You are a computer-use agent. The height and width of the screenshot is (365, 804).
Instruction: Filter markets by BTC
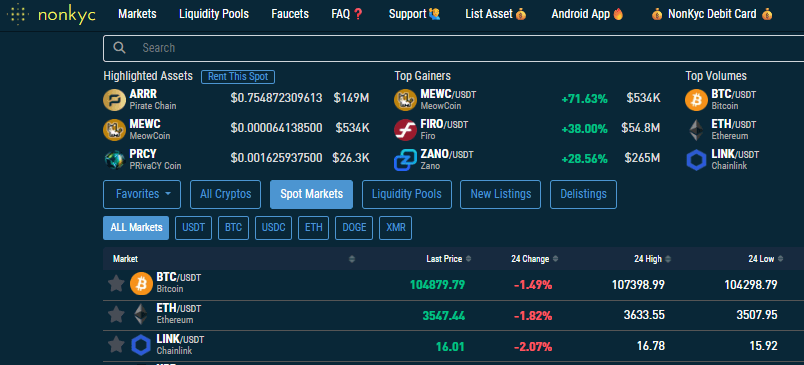pyautogui.click(x=233, y=228)
